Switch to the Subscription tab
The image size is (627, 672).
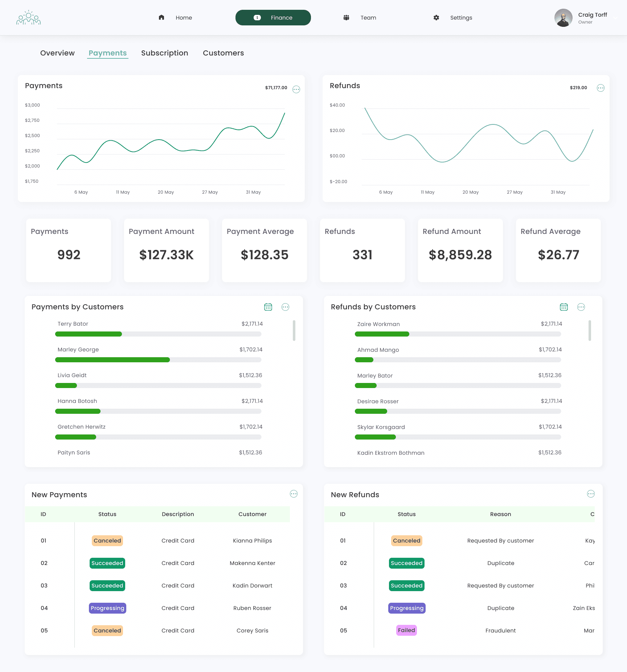coord(165,53)
